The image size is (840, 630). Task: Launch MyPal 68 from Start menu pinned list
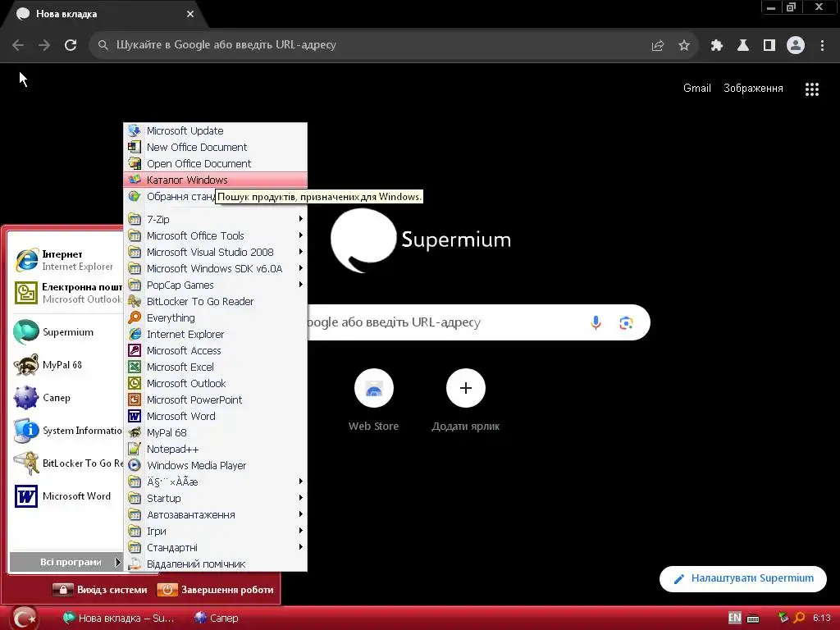[x=67, y=365]
